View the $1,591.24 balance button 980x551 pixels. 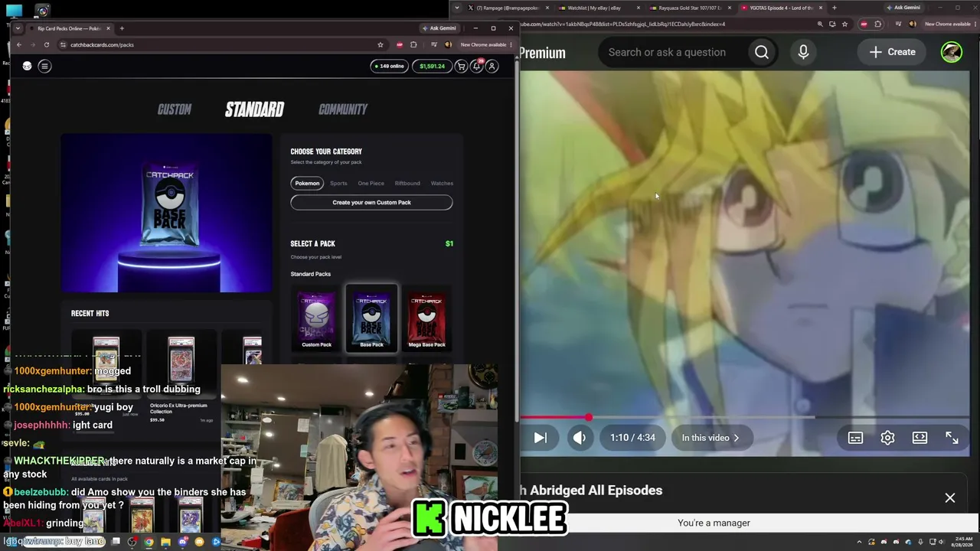tap(432, 67)
